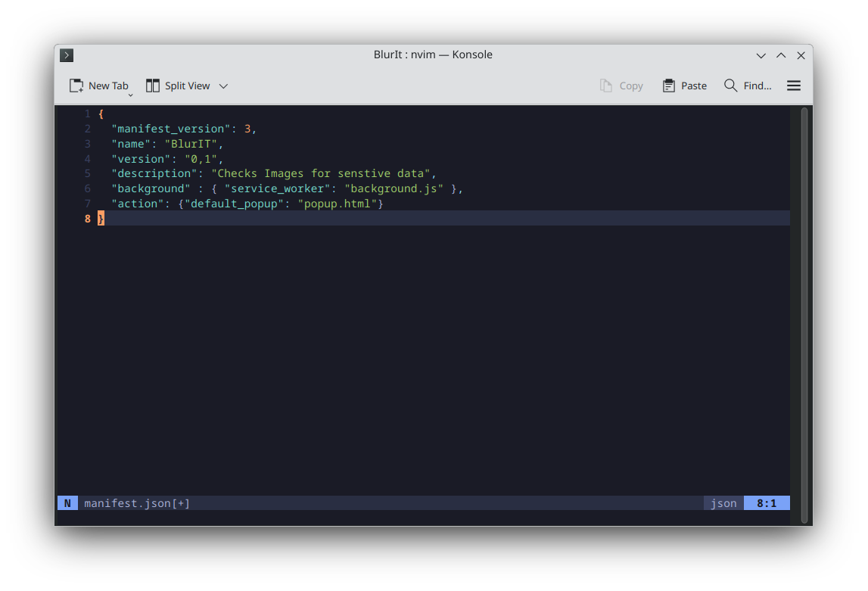868x591 pixels.
Task: Open the New Tab dropdown arrow
Action: coord(131,95)
